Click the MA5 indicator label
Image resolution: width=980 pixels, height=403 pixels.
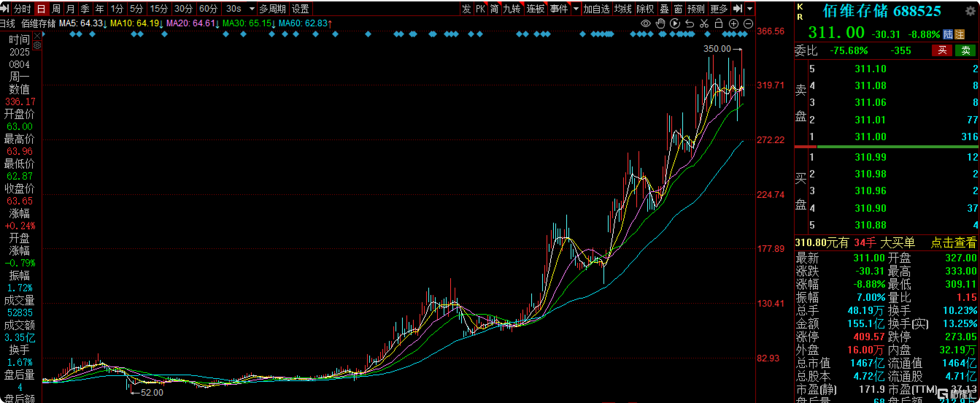pos(82,24)
